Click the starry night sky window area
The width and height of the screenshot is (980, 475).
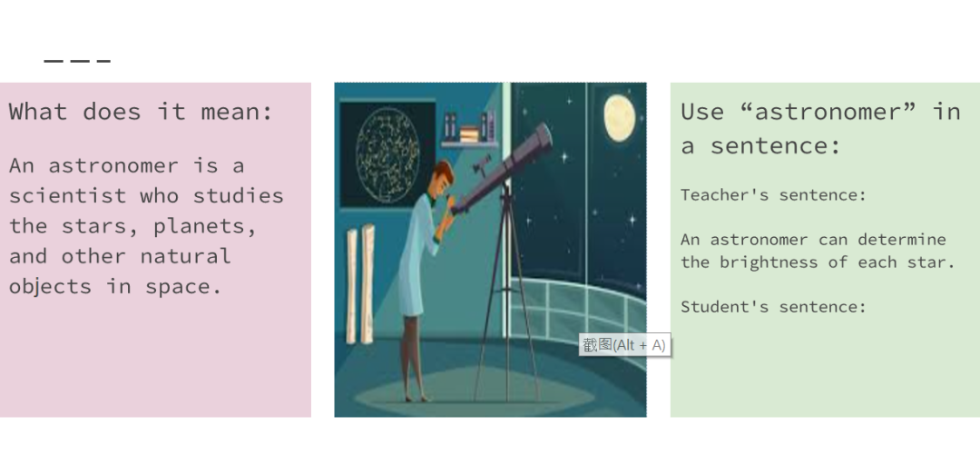point(578,182)
